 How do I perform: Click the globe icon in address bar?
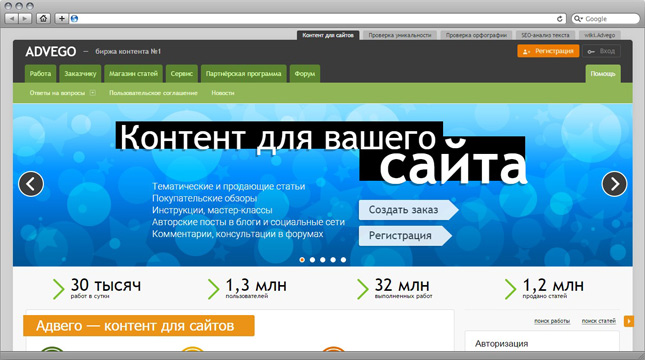point(74,19)
